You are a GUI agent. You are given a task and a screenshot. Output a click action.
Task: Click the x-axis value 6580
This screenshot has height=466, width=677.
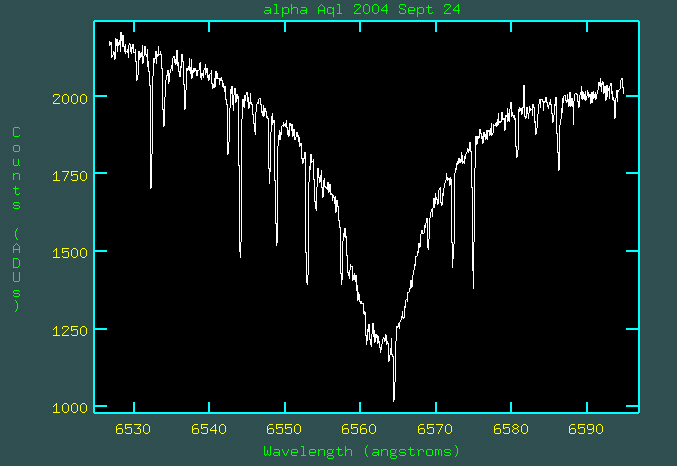(x=511, y=429)
